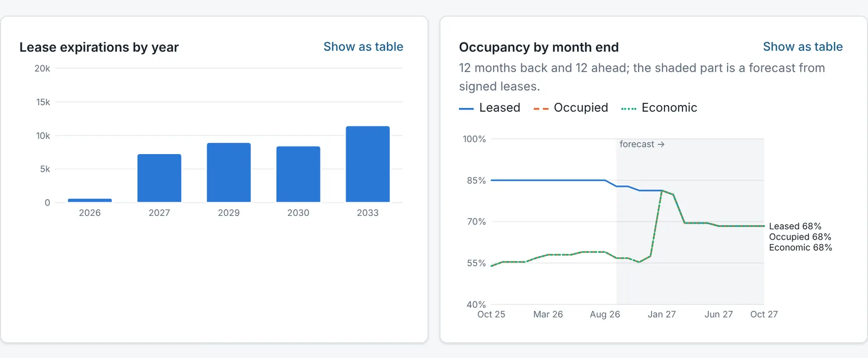Click the '5k' y-axis label

(x=45, y=169)
